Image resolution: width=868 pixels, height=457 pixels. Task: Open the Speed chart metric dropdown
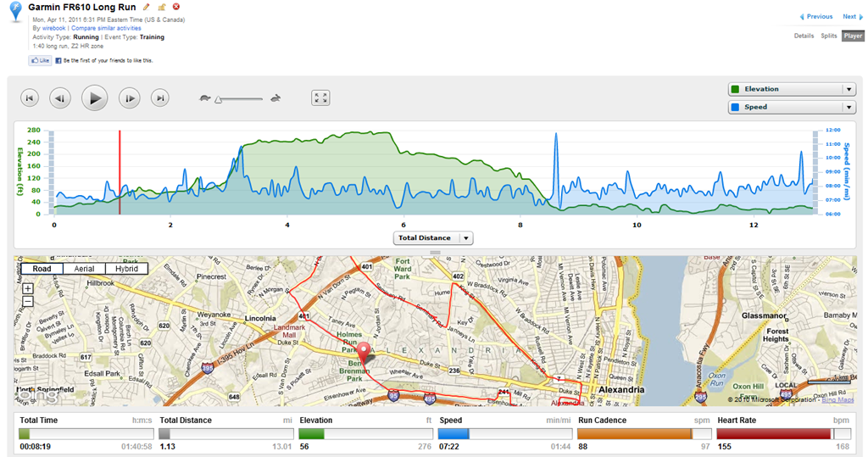click(793, 108)
